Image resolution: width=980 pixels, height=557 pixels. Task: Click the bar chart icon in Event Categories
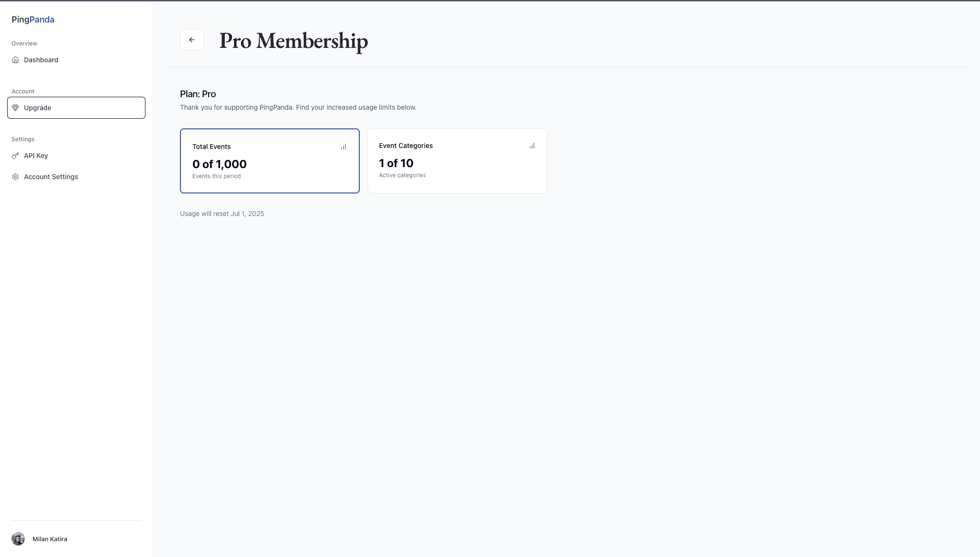[x=532, y=146]
